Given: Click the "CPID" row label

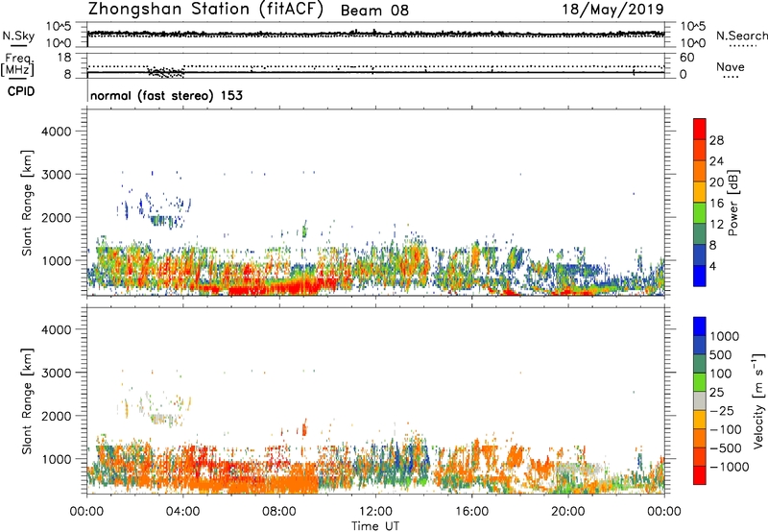Looking at the screenshot, I should pos(21,91).
